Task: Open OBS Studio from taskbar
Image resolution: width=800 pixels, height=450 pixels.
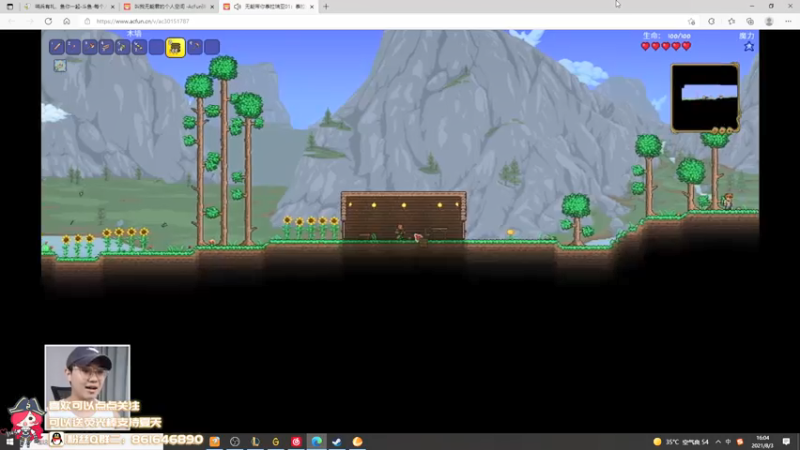Action: pyautogui.click(x=235, y=442)
